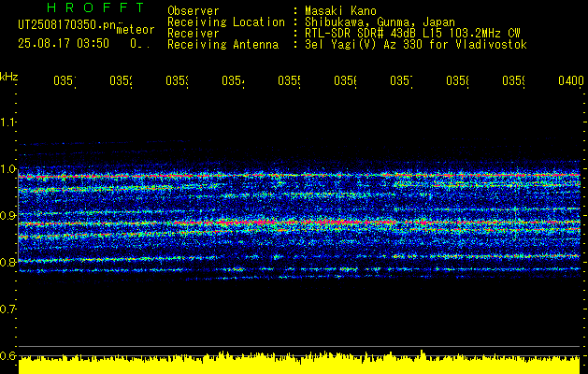Click the HROFFT title text
Viewport: 588px width, 374px height.
click(96, 7)
